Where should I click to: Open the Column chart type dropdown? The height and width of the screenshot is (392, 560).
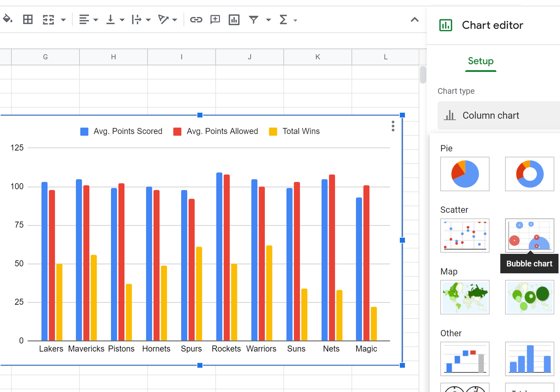498,115
